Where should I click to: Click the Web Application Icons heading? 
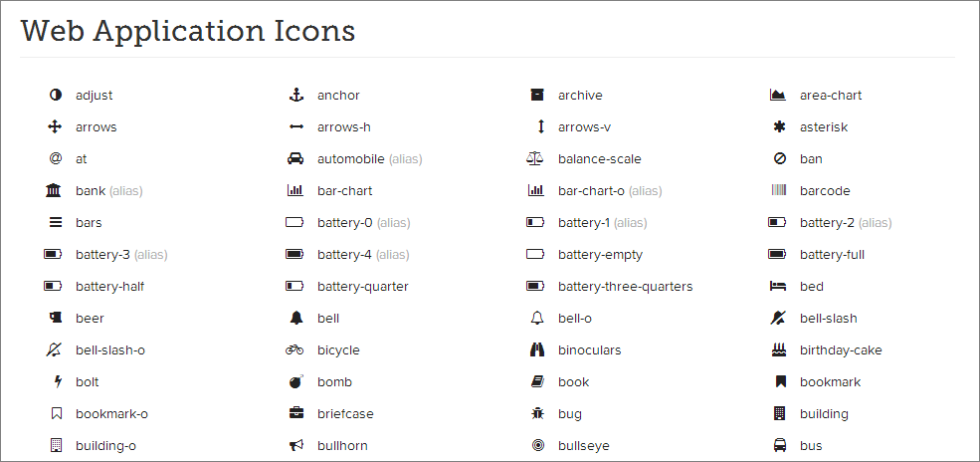pos(188,31)
